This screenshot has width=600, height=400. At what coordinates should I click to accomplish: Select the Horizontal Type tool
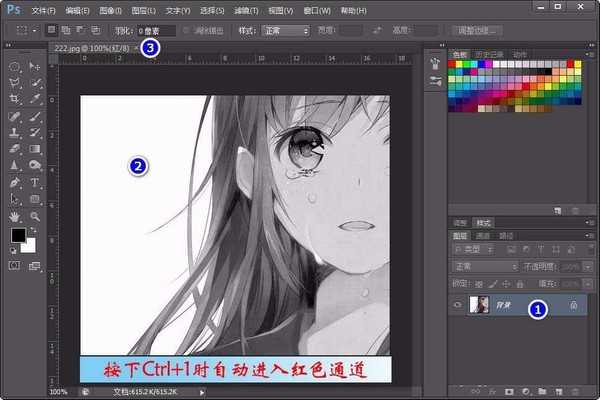pos(35,183)
